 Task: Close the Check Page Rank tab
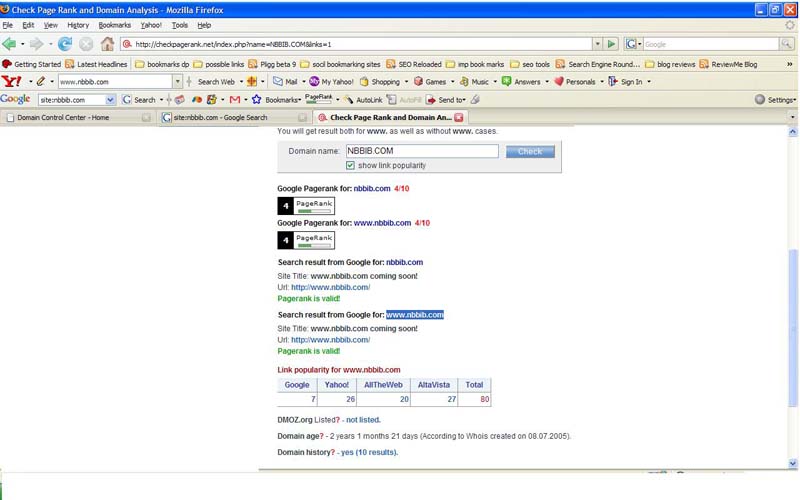(x=459, y=117)
